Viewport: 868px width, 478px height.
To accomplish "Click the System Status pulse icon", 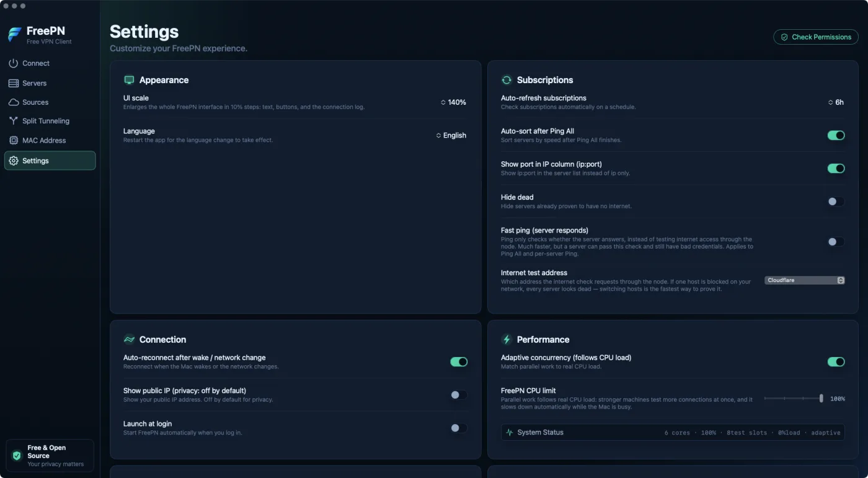I will pos(510,432).
